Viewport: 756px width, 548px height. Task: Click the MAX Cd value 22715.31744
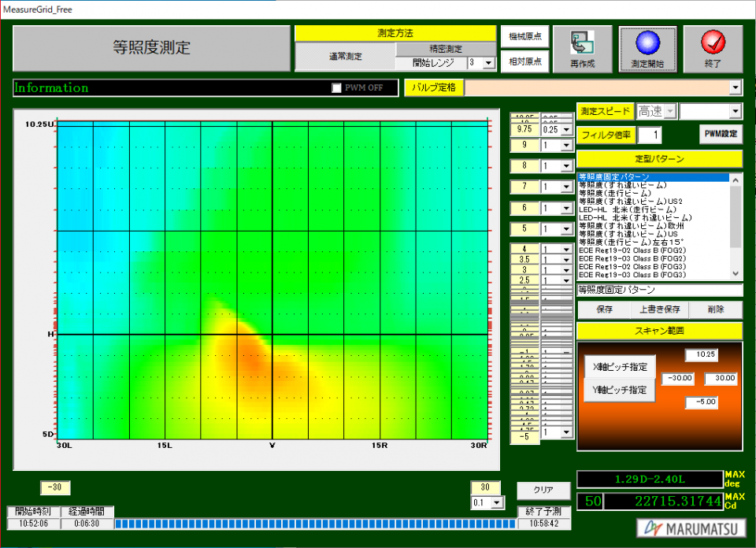pyautogui.click(x=663, y=502)
